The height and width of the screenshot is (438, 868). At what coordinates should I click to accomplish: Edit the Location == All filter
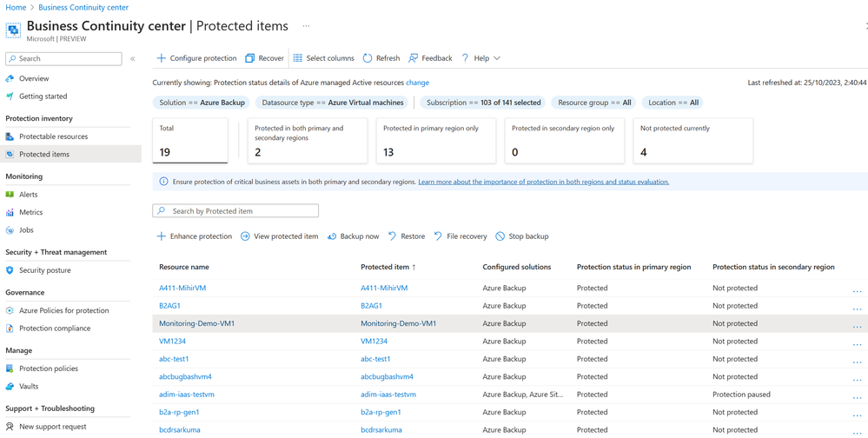(x=673, y=103)
